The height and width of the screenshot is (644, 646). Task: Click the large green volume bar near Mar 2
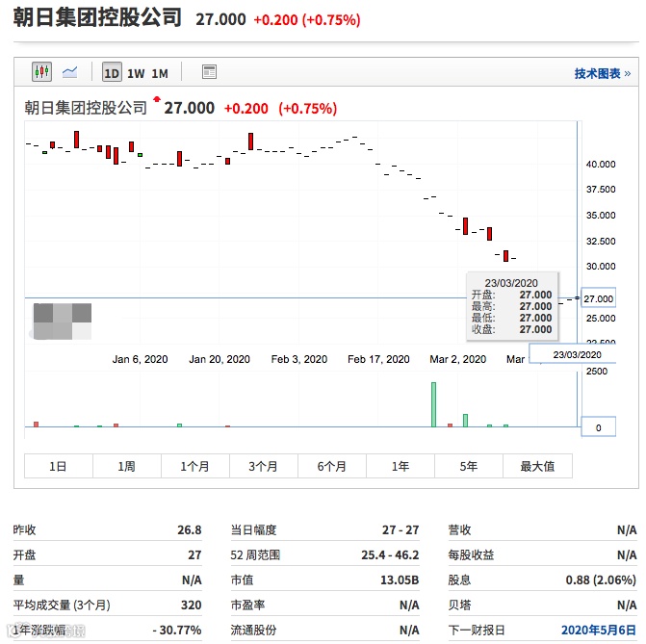tap(433, 404)
